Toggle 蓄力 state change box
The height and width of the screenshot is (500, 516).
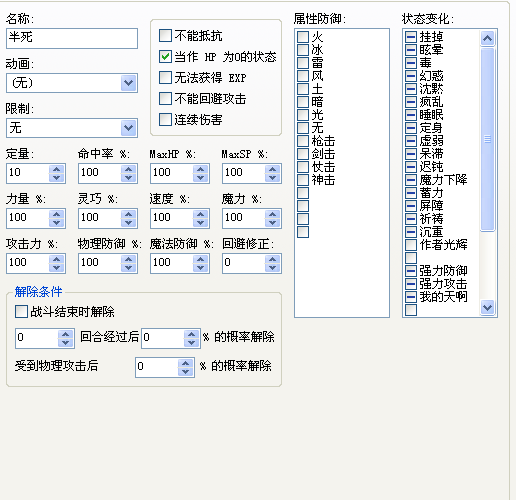(x=411, y=193)
